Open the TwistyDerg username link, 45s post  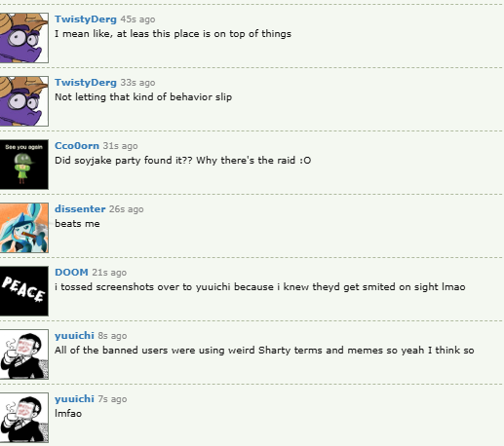point(86,19)
